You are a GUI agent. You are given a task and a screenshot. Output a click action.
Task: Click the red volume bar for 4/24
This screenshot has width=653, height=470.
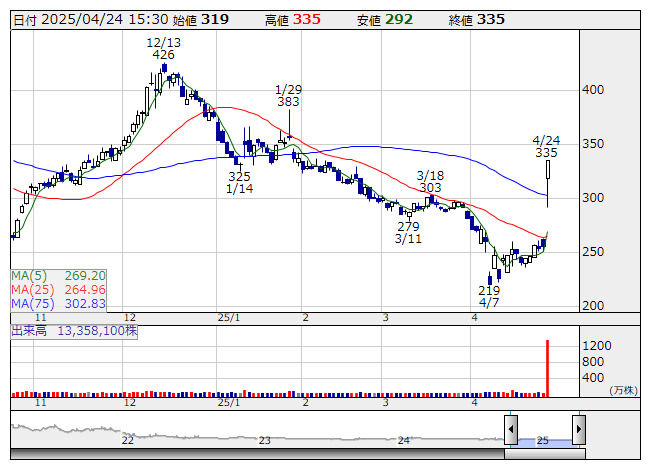[548, 368]
